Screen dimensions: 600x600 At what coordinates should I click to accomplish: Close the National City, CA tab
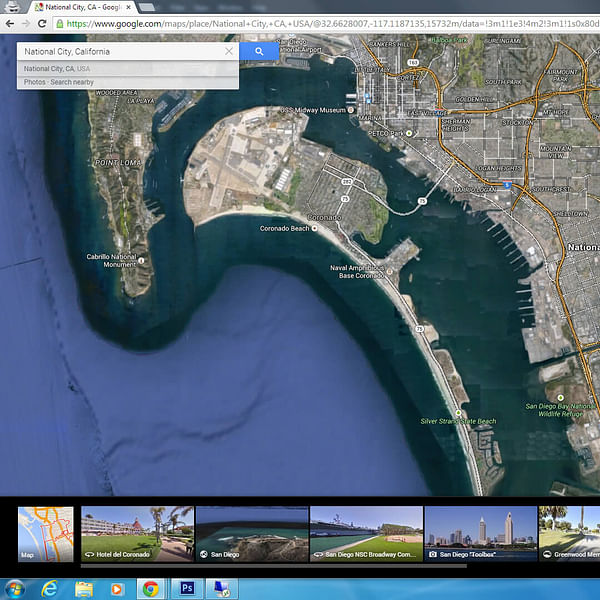click(x=129, y=7)
